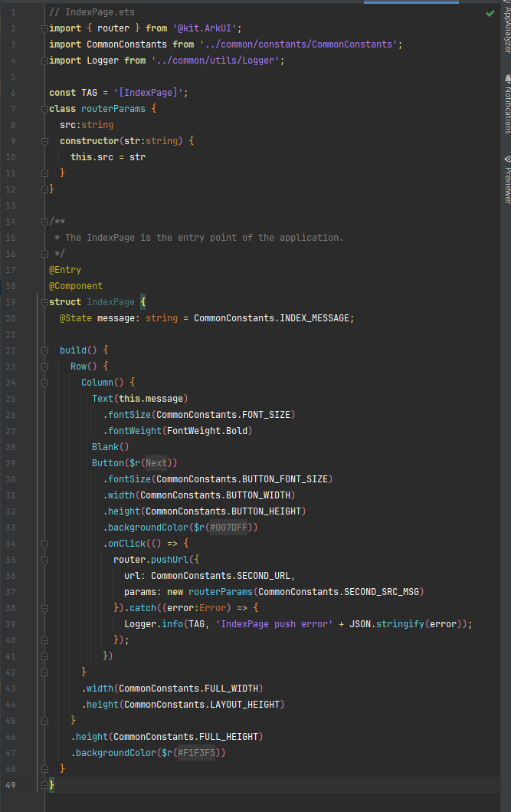Click LAYOUT_HEIGHT constant
The image size is (511, 812).
pyautogui.click(x=244, y=705)
